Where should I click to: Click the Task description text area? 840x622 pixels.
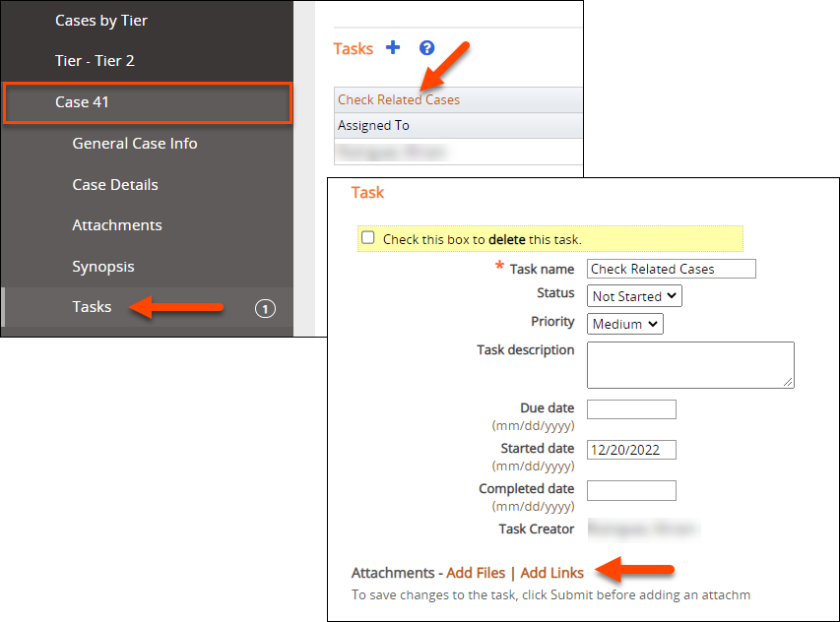coord(689,364)
